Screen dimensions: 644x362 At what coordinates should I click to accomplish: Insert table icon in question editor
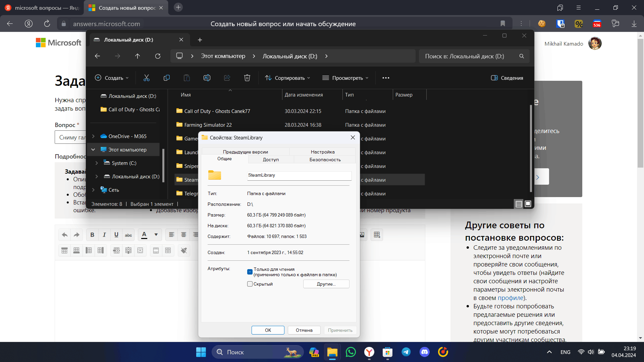click(377, 235)
